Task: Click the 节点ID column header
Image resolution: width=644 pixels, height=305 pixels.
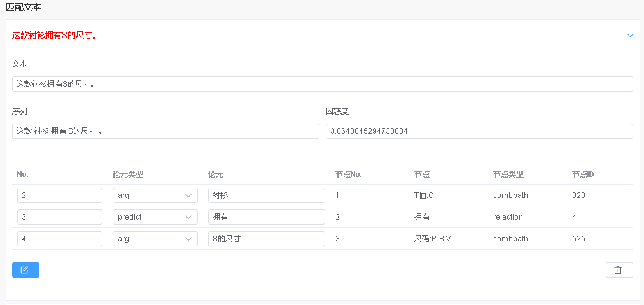Action: 583,174
